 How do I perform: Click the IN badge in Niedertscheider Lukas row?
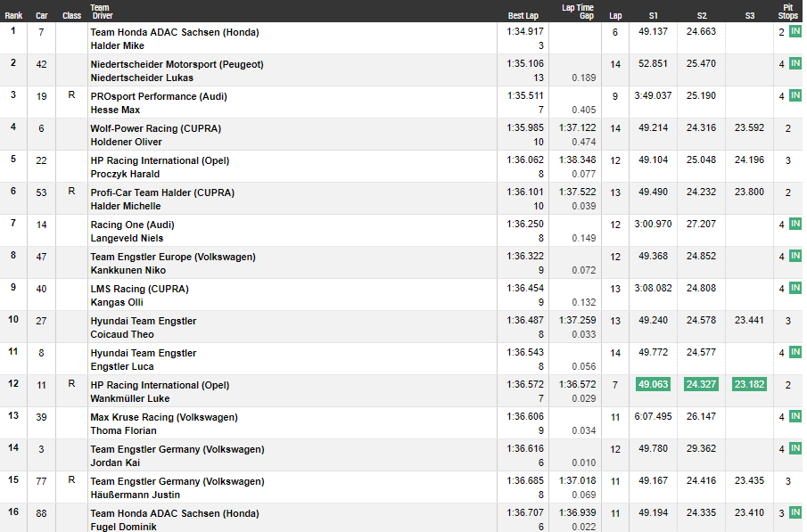(x=795, y=64)
